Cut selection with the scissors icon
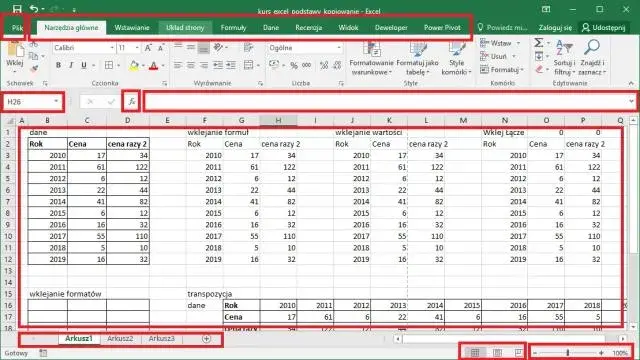The width and height of the screenshot is (640, 360). point(34,44)
